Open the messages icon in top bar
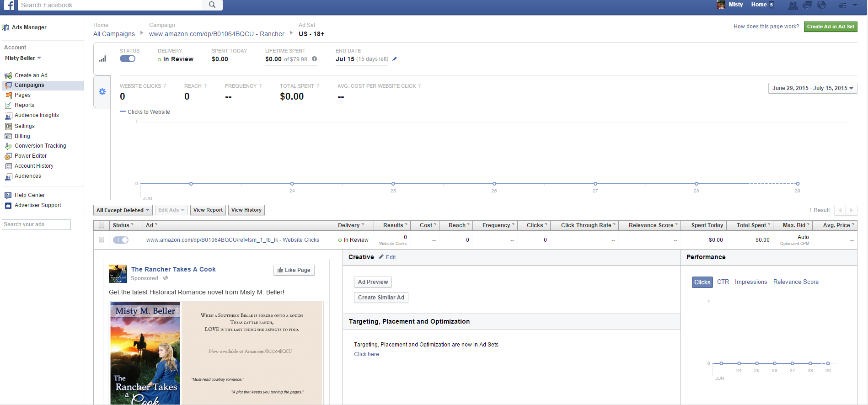The width and height of the screenshot is (868, 405). tap(807, 5)
